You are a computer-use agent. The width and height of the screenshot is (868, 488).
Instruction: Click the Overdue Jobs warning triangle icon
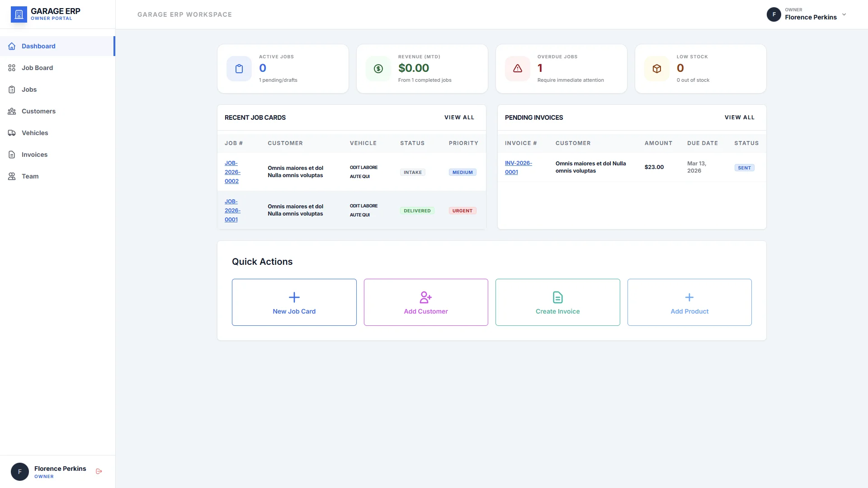coord(518,69)
